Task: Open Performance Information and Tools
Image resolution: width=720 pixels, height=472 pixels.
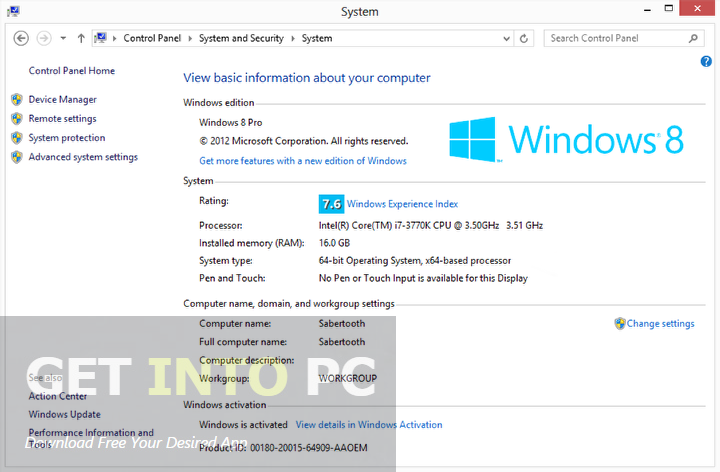Action: pyautogui.click(x=91, y=438)
